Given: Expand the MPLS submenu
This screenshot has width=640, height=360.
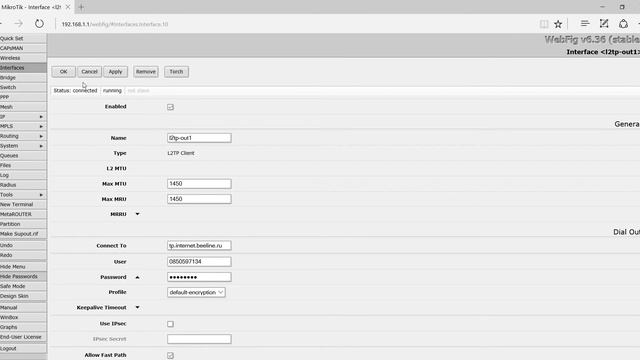Looking at the screenshot, I should tap(23, 127).
